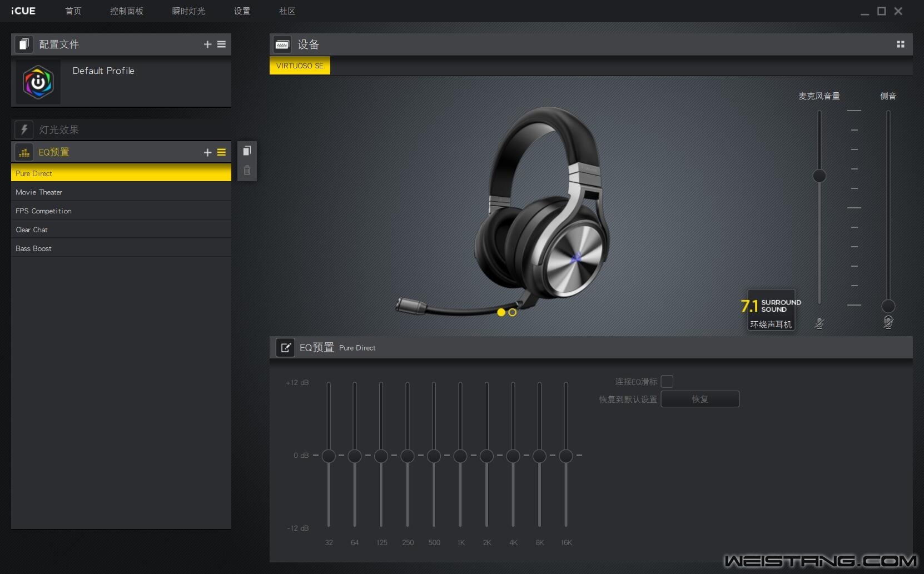Image resolution: width=924 pixels, height=574 pixels.
Task: Adjust the 麦克风音量 microphone volume slider
Action: [819, 176]
